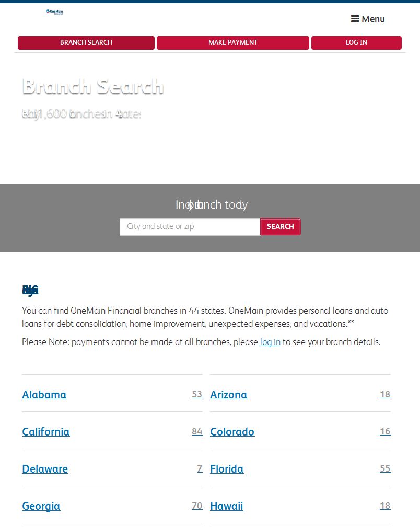View Hawaii branch locations
420x527 pixels.
pos(226,506)
